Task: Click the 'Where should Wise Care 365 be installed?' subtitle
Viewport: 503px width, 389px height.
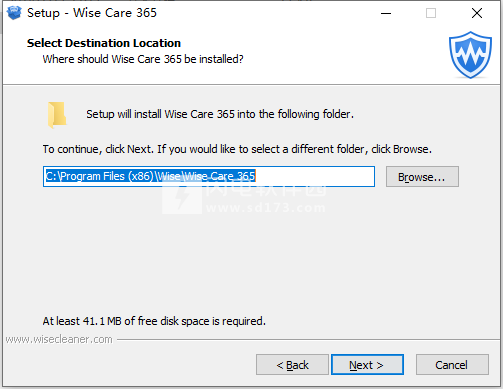Action: pyautogui.click(x=143, y=59)
